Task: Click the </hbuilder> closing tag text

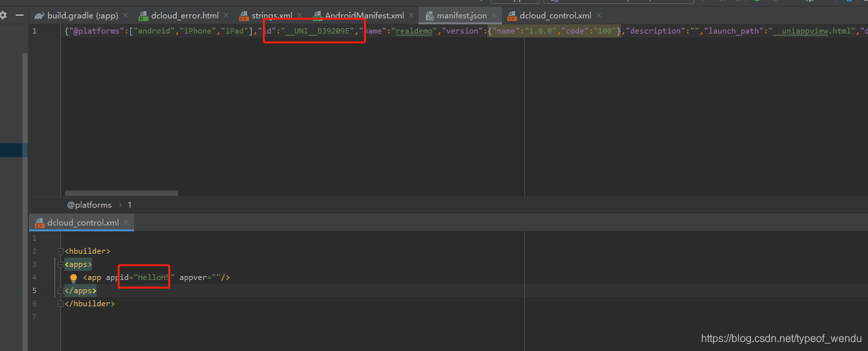Action: tap(89, 304)
